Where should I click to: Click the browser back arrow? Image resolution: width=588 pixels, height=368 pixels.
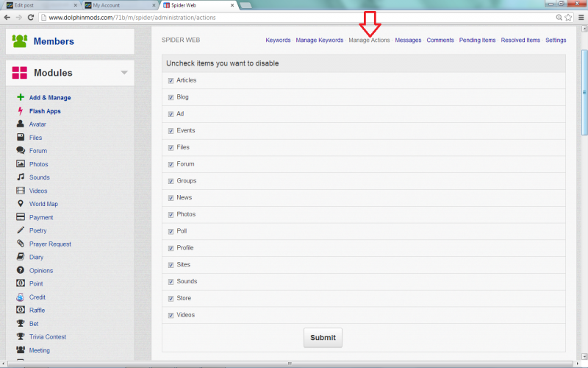[7, 17]
